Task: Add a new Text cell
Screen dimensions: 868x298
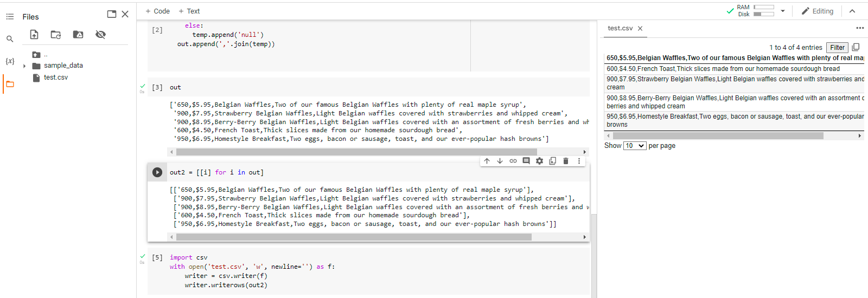Action: tap(189, 11)
